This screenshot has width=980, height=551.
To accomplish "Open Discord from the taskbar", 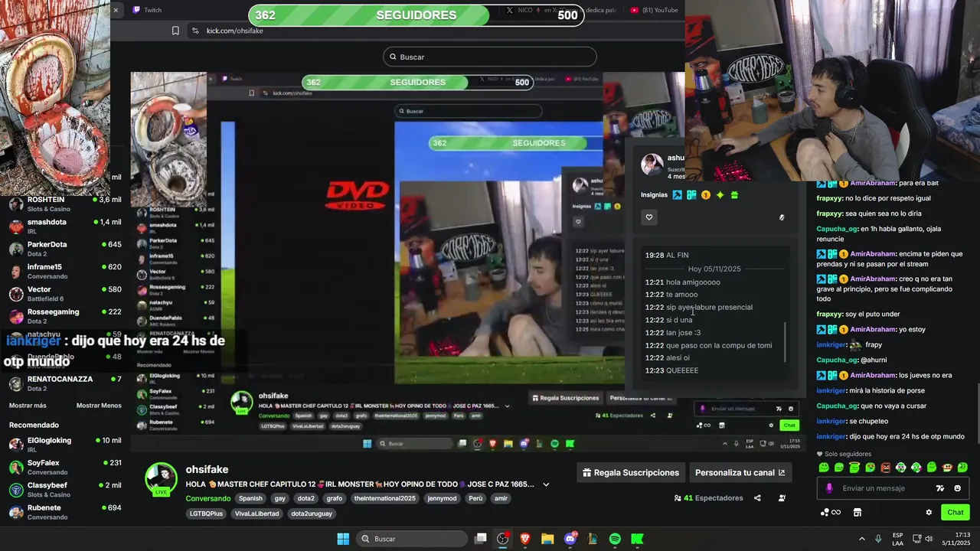I will pos(570,539).
